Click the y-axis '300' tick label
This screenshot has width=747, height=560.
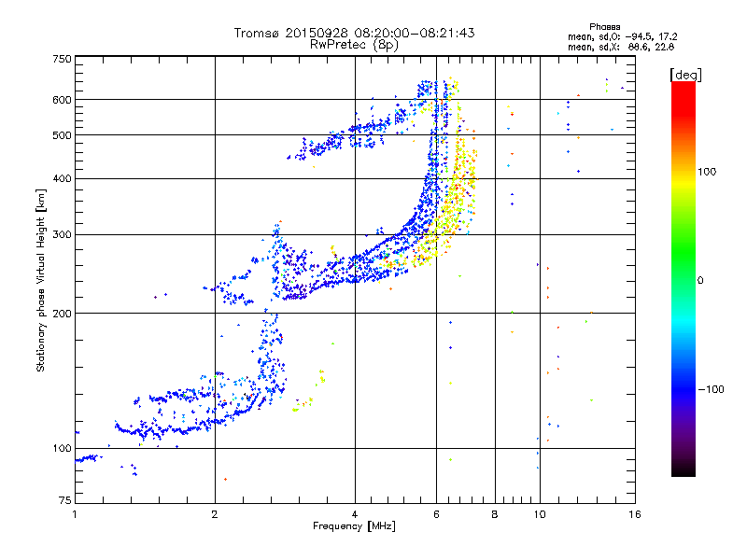pos(62,235)
